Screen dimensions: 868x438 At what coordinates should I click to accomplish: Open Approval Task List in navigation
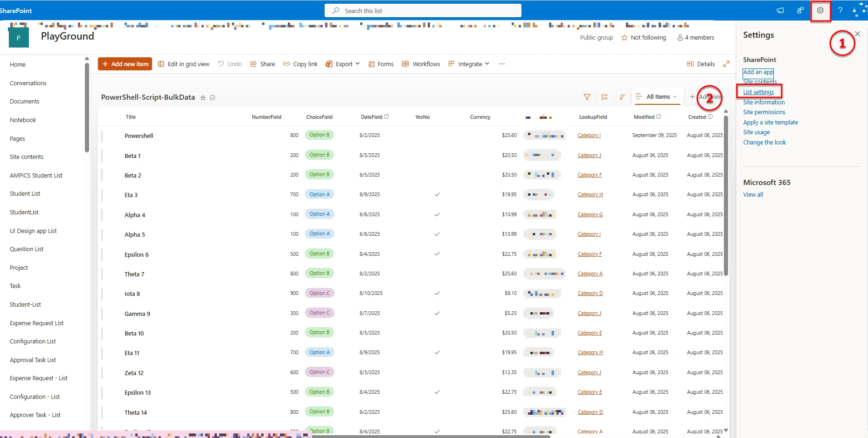33,360
